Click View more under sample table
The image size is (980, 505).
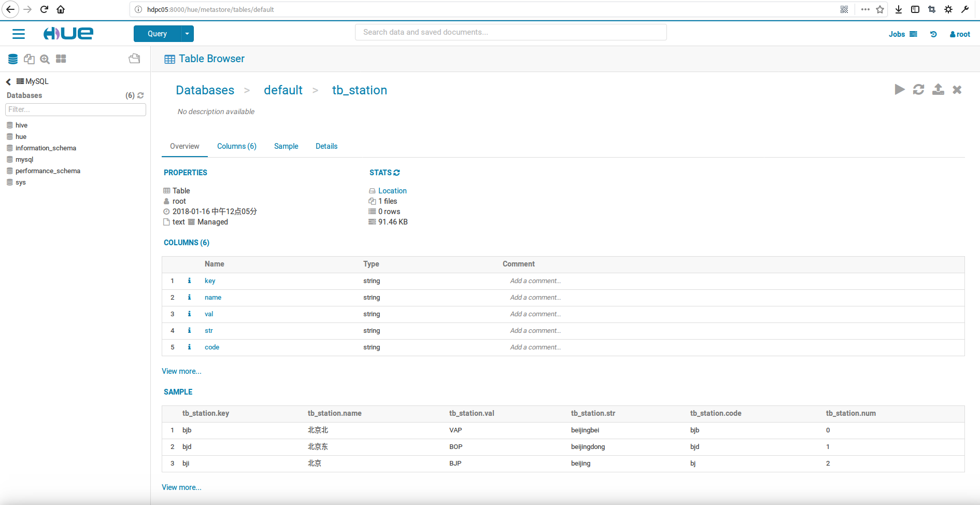coord(181,487)
